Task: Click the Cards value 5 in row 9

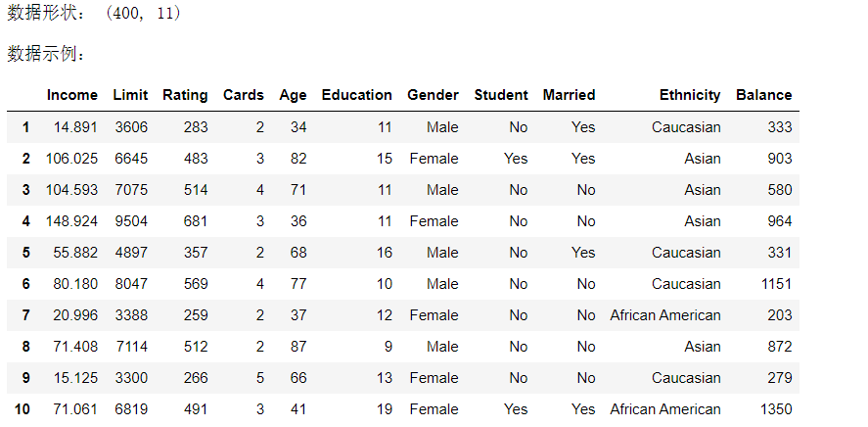Action: [x=260, y=378]
